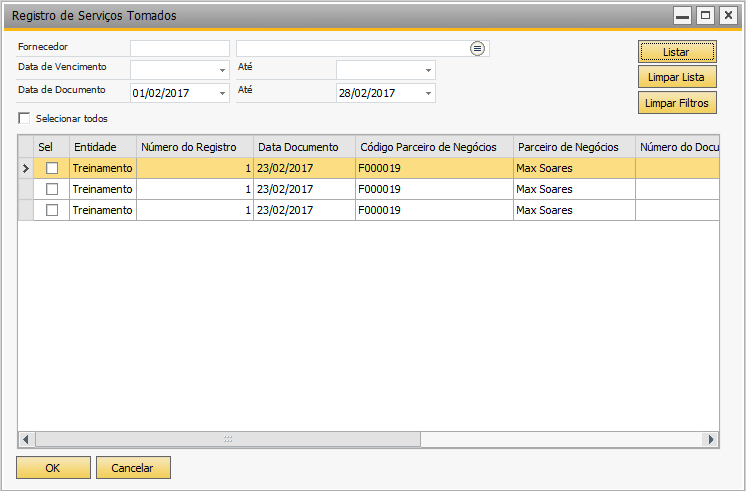Check the Sel box in the middle row
The width and height of the screenshot is (746, 491).
coord(52,189)
